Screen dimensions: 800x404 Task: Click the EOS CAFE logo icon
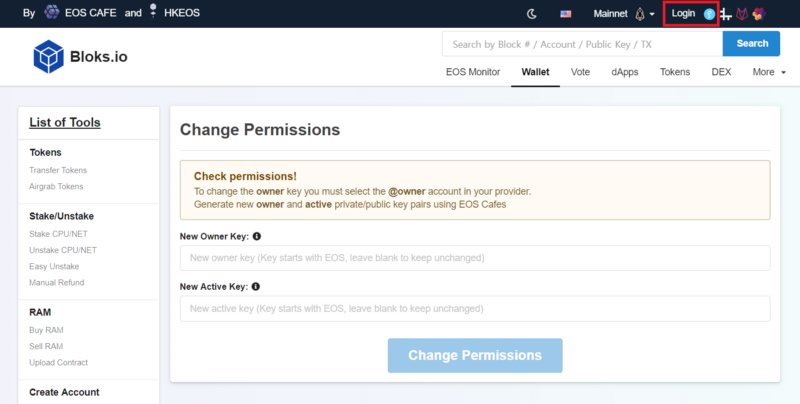[x=52, y=12]
